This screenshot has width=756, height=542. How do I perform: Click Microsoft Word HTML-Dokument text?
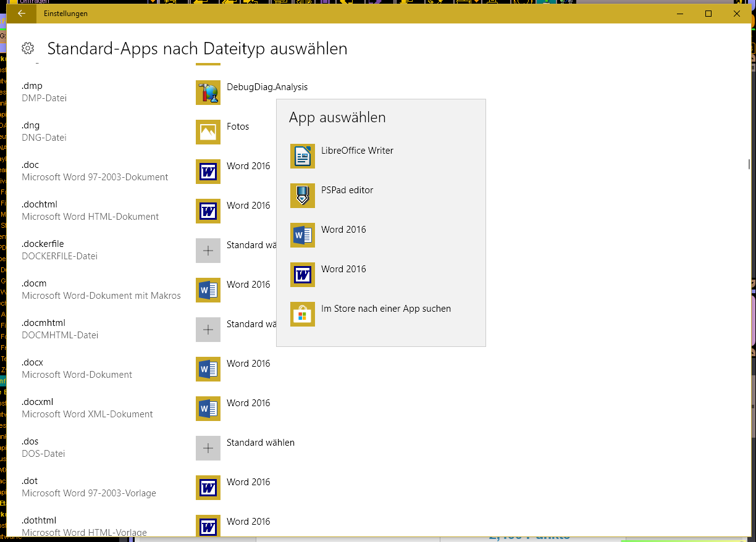point(90,217)
